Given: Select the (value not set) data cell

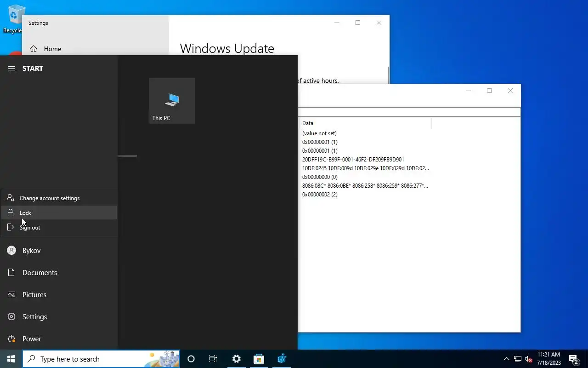Looking at the screenshot, I should pos(319,133).
